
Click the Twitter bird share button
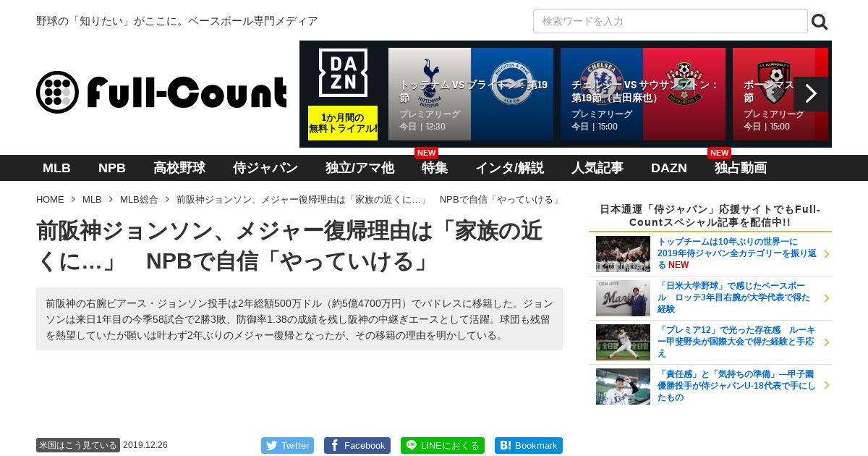point(287,445)
